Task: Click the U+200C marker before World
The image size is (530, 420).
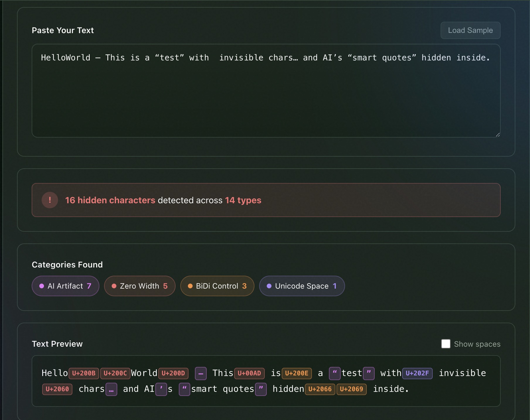Action: pos(115,373)
